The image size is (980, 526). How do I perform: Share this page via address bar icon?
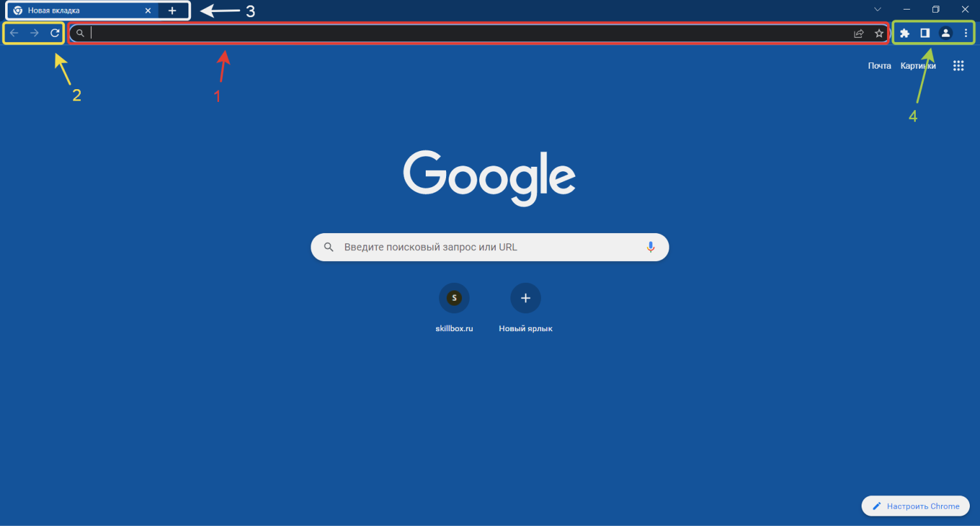tap(858, 33)
